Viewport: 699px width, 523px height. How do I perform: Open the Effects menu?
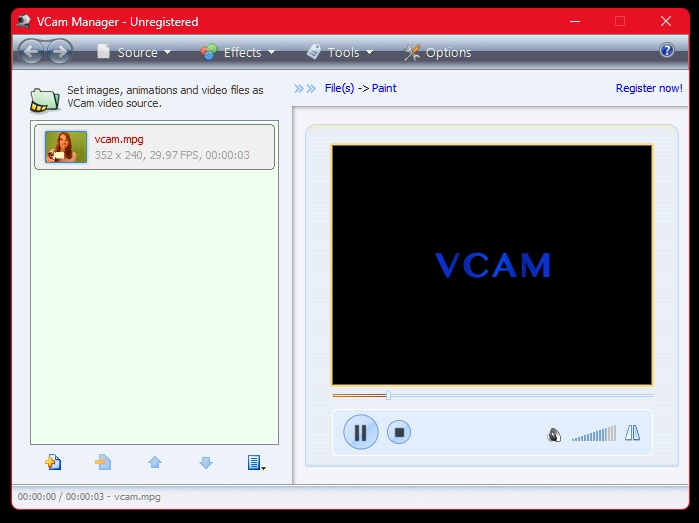pos(238,52)
